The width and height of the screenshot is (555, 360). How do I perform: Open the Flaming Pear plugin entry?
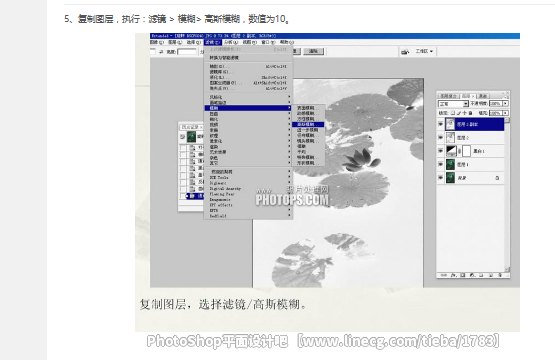248,194
